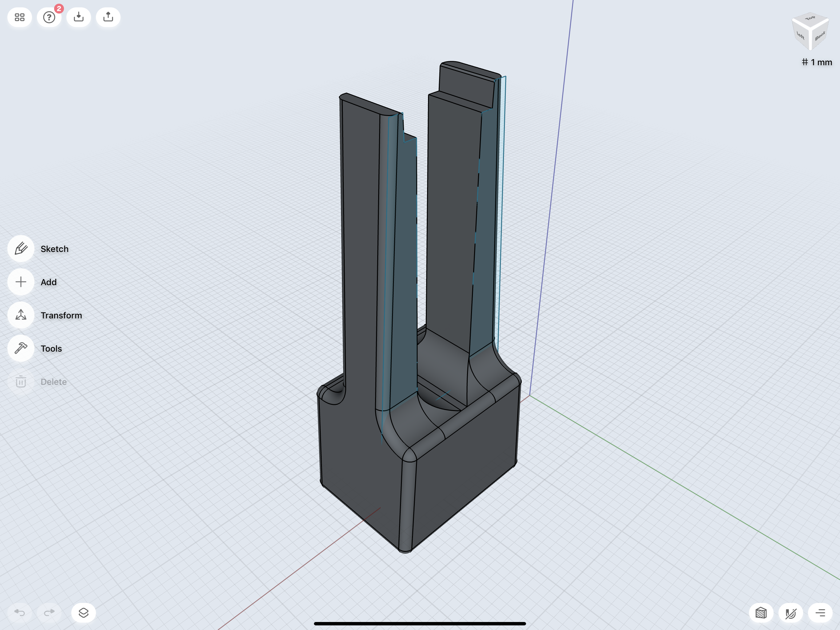
Task: Click the Left face of the view cube
Action: pyautogui.click(x=801, y=35)
